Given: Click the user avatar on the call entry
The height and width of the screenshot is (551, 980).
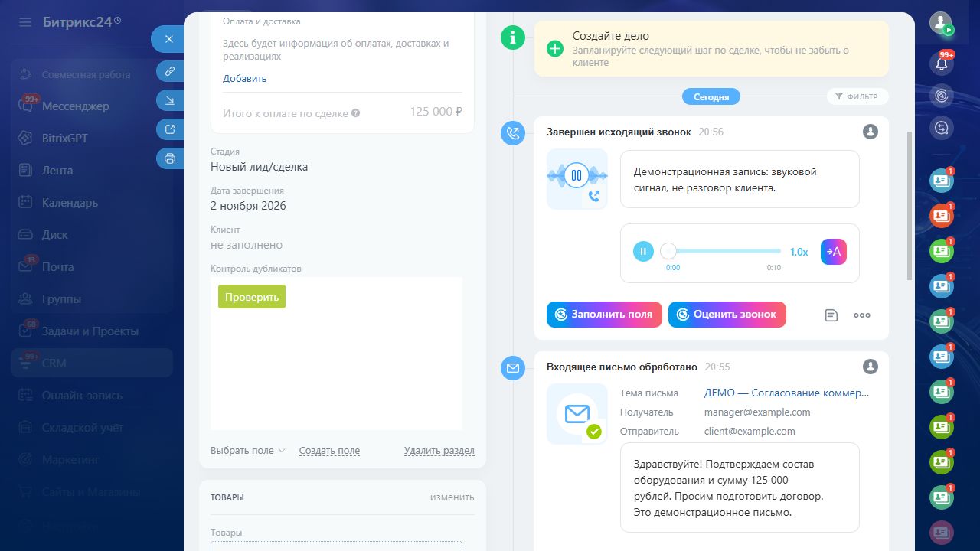Looking at the screenshot, I should (871, 132).
